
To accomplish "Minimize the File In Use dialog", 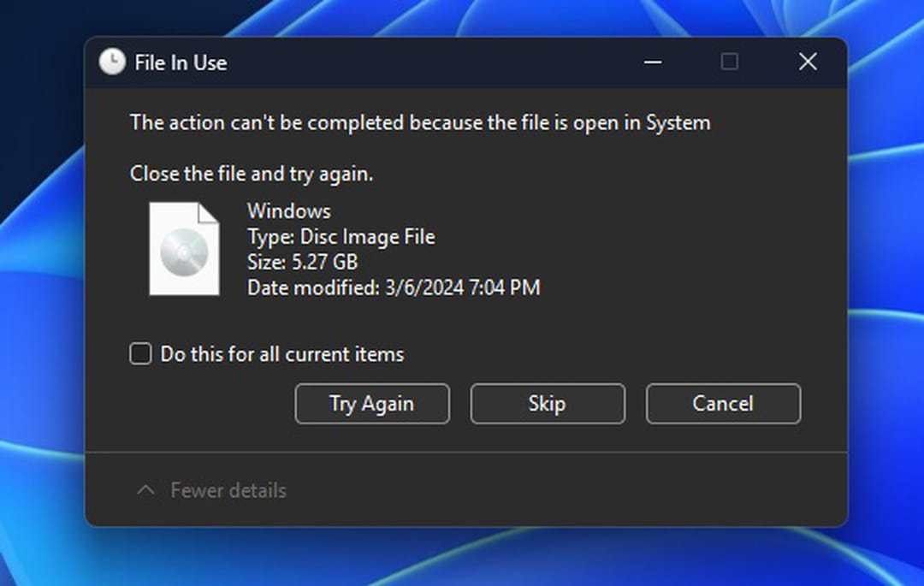I will pos(653,62).
